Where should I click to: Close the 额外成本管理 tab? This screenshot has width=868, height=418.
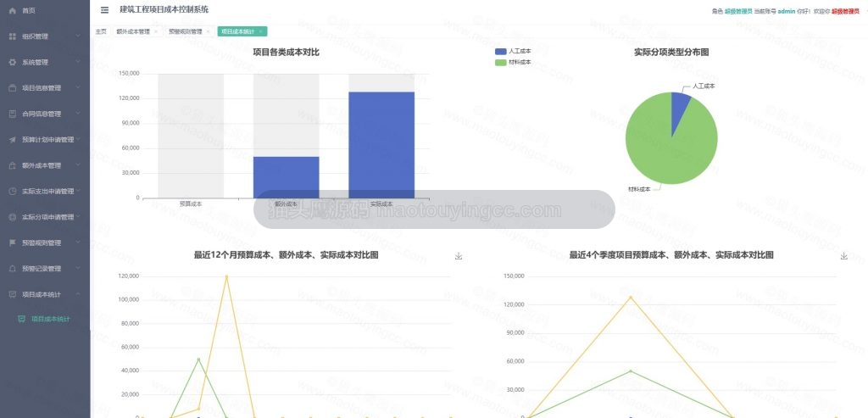(156, 31)
